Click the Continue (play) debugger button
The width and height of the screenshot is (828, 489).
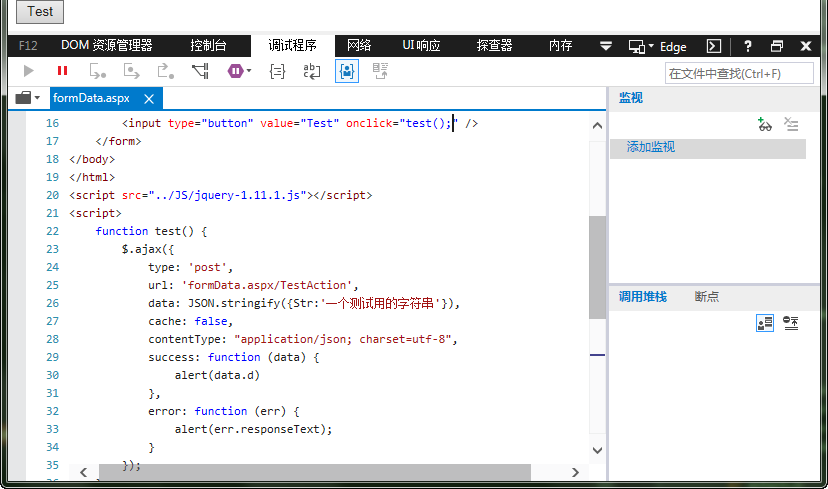tap(29, 71)
